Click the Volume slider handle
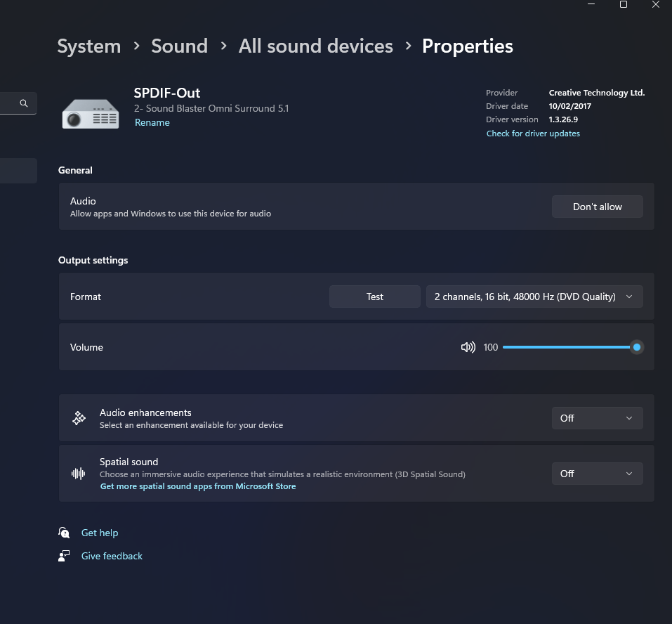Screen dimensions: 672x624 coord(636,347)
